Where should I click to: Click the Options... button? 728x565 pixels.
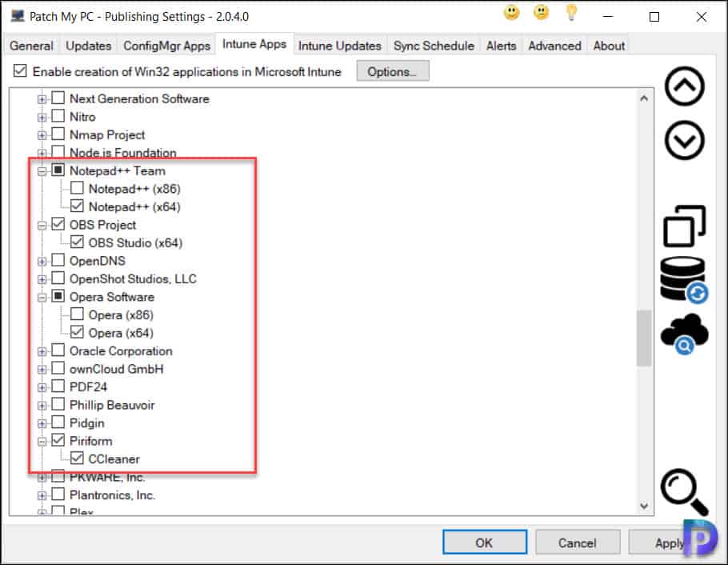coord(392,71)
